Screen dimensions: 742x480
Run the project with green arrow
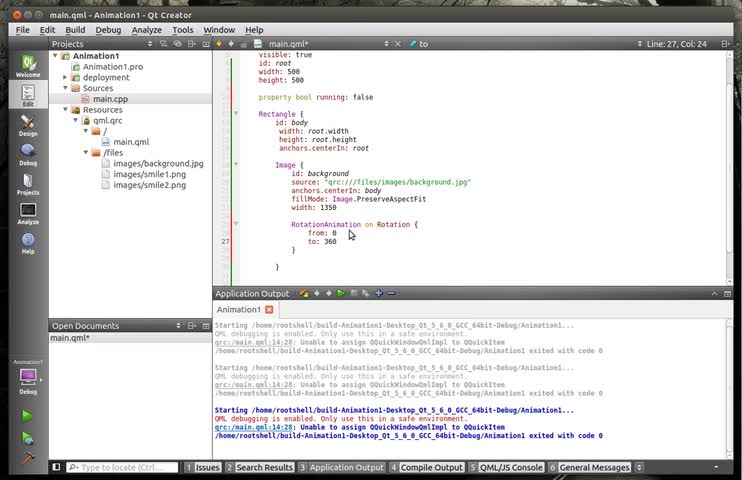pos(27,417)
